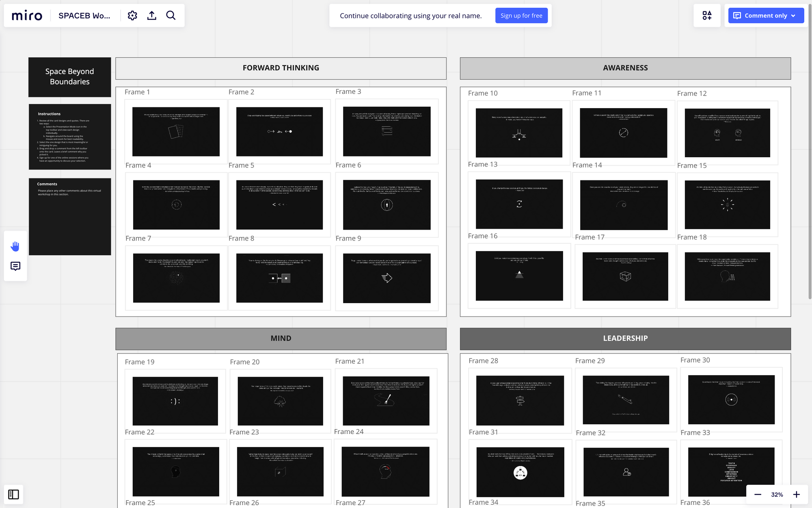Screen dimensions: 812x508
Task: Click Sign up for free button
Action: coord(521,15)
